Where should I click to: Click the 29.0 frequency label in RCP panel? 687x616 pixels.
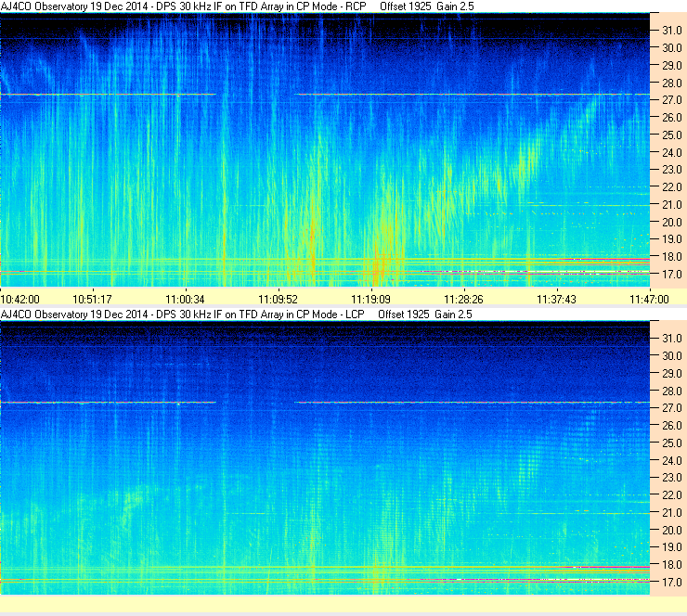tap(671, 66)
